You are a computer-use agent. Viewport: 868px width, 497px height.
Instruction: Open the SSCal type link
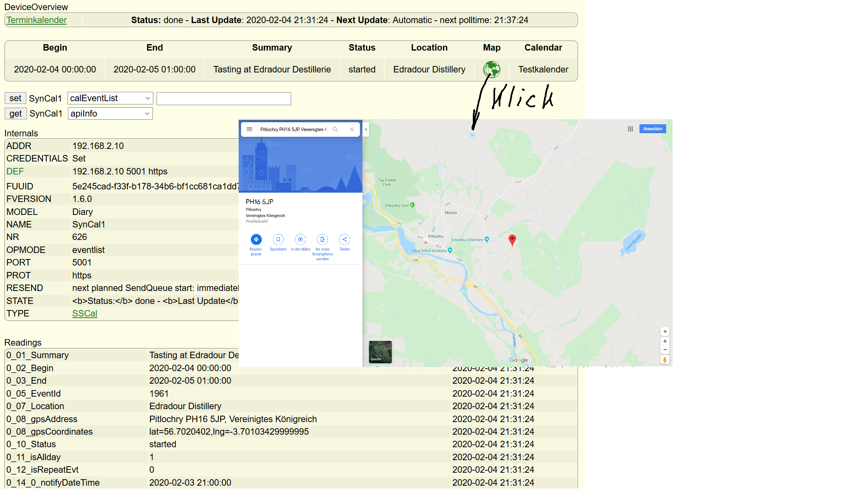85,314
